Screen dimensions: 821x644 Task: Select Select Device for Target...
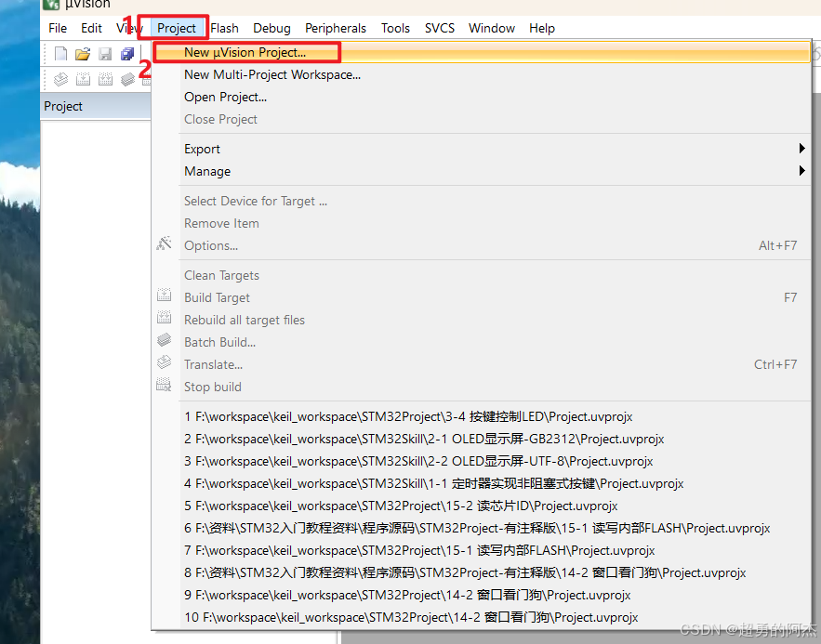point(481,201)
